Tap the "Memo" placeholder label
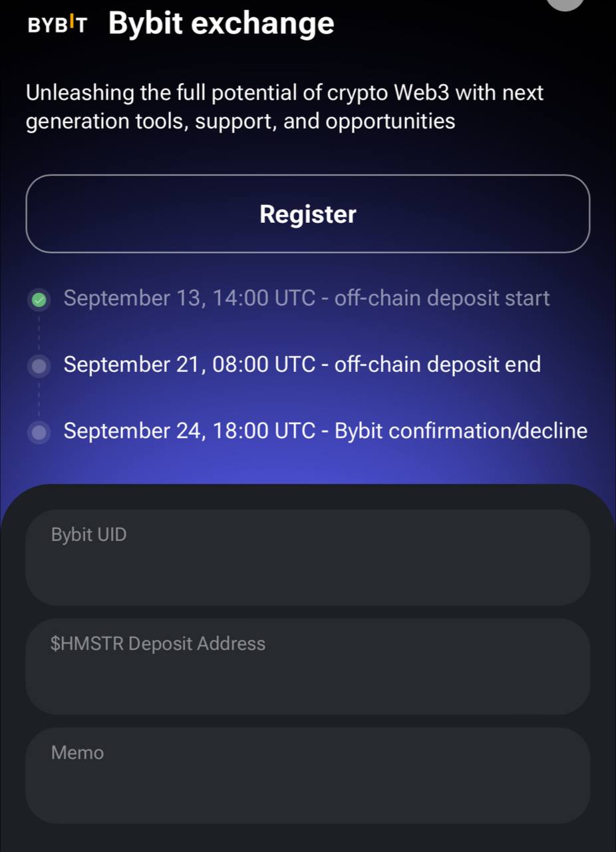Image resolution: width=616 pixels, height=852 pixels. click(77, 753)
